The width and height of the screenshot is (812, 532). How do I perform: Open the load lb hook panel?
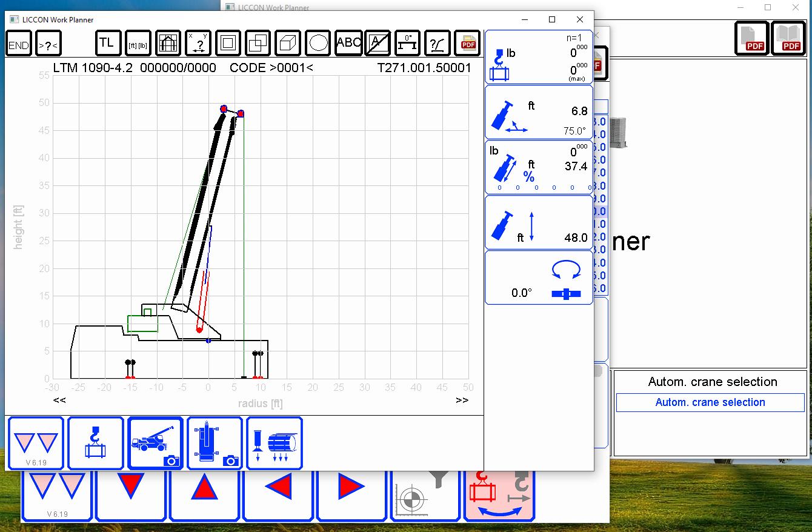(539, 57)
